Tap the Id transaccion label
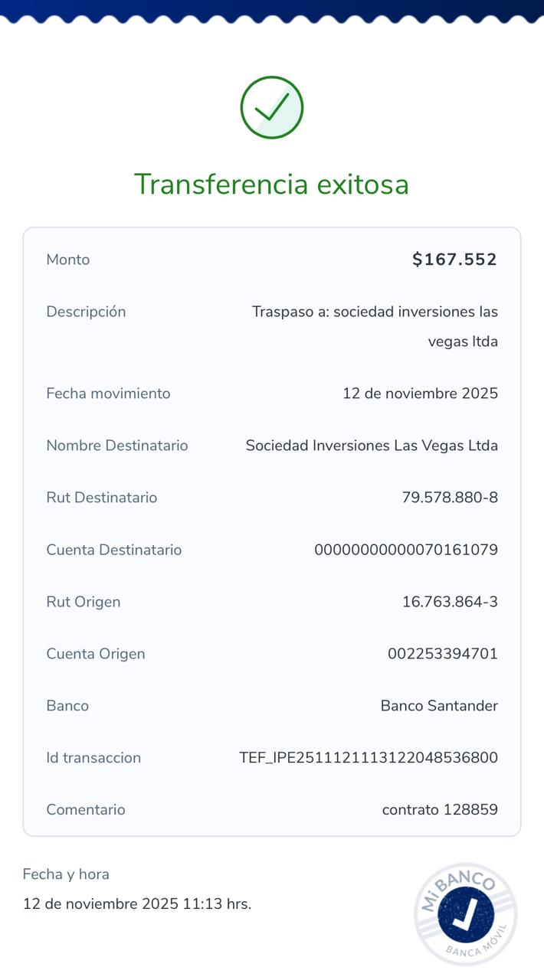This screenshot has width=544, height=980. pyautogui.click(x=93, y=758)
